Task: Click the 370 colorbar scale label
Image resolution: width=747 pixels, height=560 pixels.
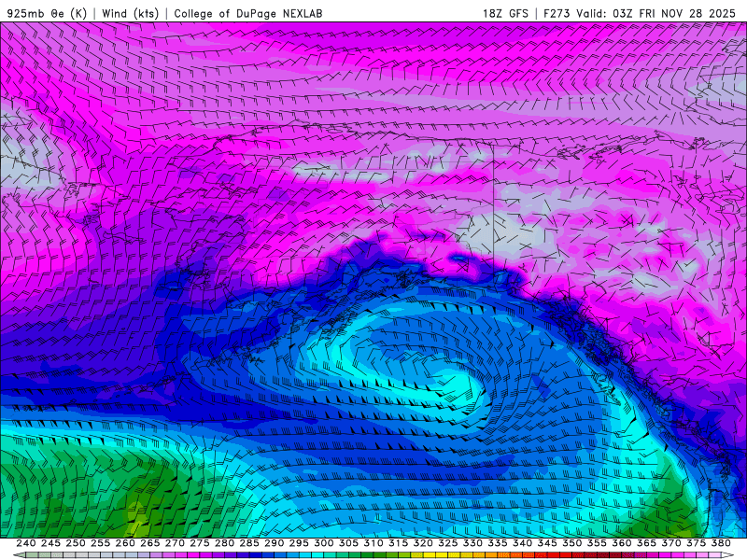Action: click(671, 543)
